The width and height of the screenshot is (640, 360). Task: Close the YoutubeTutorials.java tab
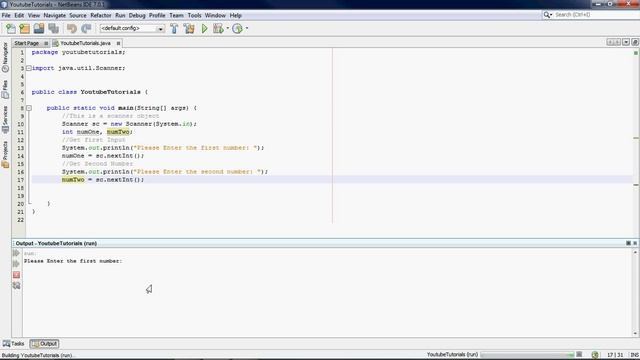118,43
